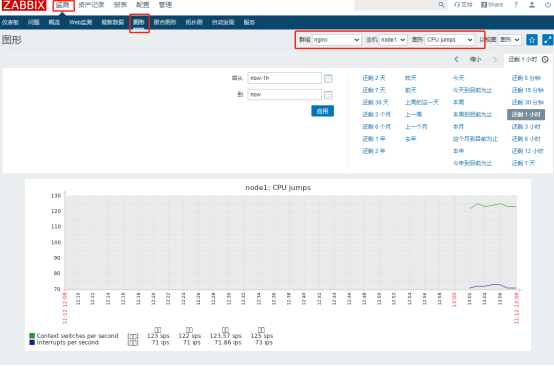Open the node1 host dropdown

click(393, 40)
